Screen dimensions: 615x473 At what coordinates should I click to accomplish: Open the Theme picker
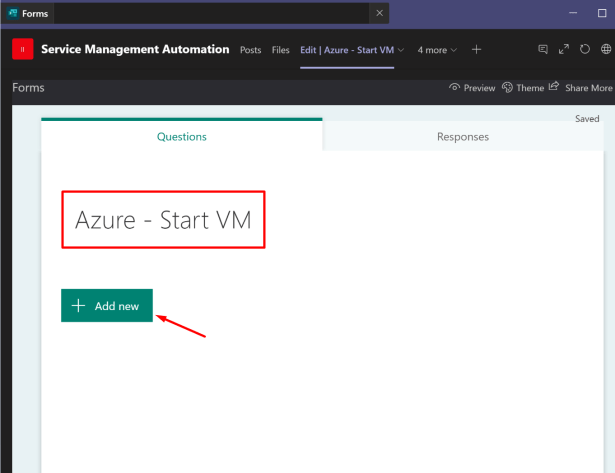tap(523, 88)
